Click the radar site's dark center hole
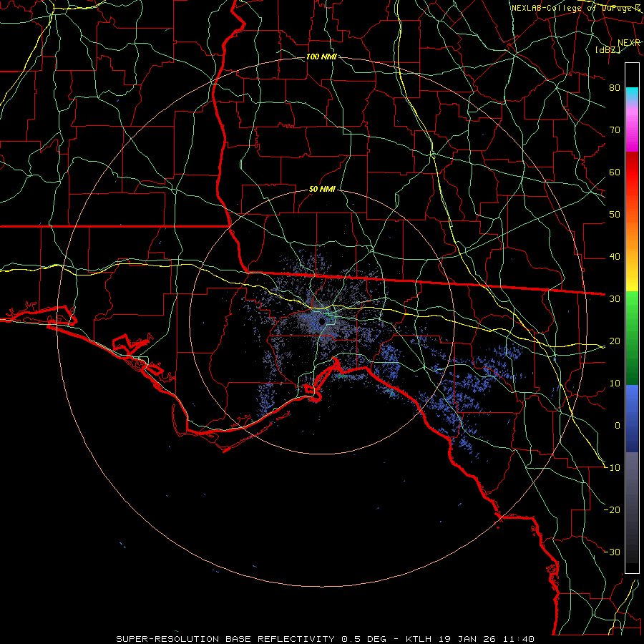Viewport: 644px width, 644px height. [x=322, y=321]
